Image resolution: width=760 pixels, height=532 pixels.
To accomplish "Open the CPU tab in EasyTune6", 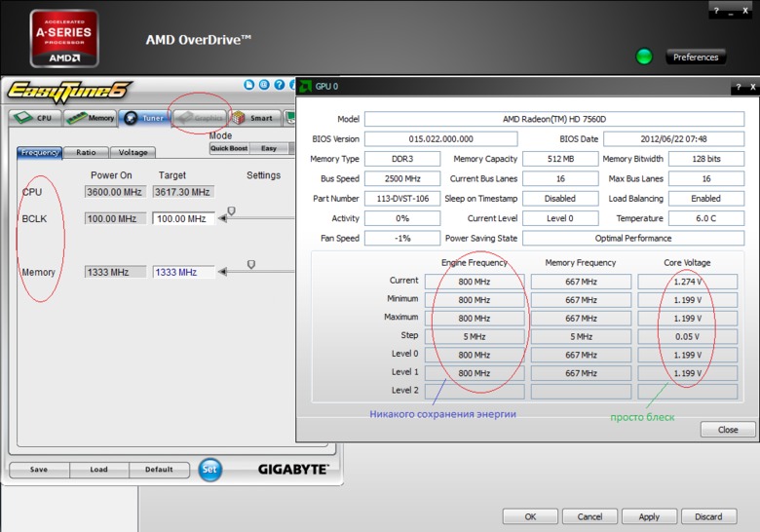I will (35, 118).
